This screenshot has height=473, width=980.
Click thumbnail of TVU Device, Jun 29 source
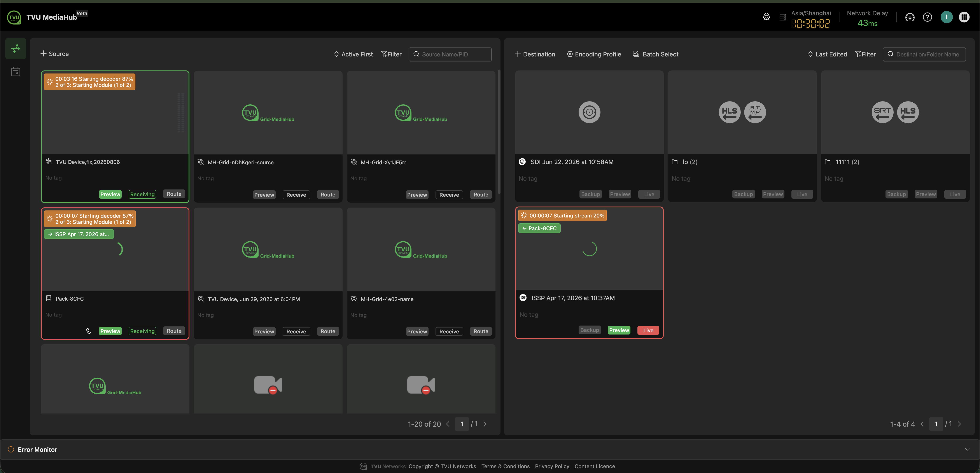[x=268, y=249]
